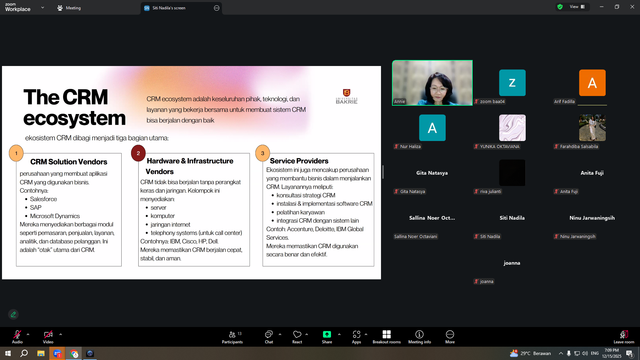This screenshot has width=640, height=360.
Task: Click the 'pelatihan karyawan' bullet
Action: pyautogui.click(x=300, y=212)
